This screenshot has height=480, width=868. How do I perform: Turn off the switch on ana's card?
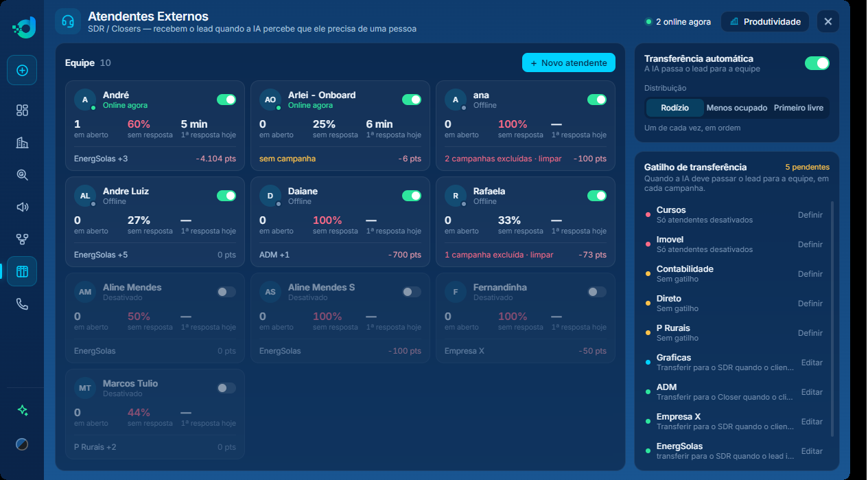pyautogui.click(x=597, y=100)
